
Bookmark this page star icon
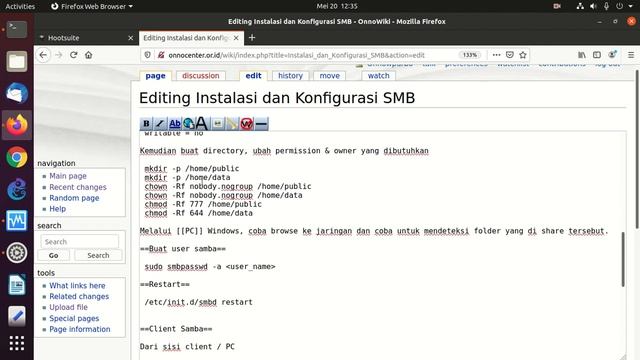523,55
